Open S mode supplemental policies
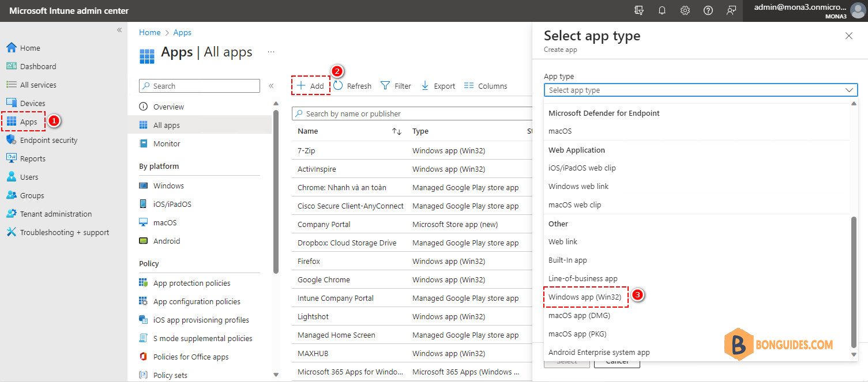 coord(202,338)
